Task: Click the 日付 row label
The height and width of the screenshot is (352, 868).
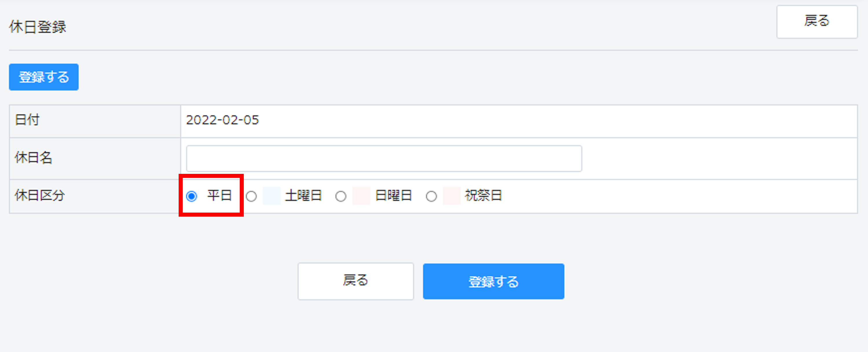Action: (x=27, y=120)
